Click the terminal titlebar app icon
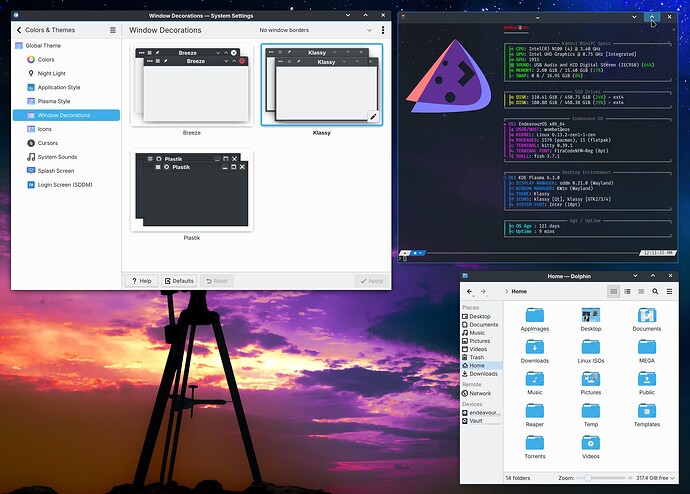The image size is (690, 494). [x=403, y=17]
